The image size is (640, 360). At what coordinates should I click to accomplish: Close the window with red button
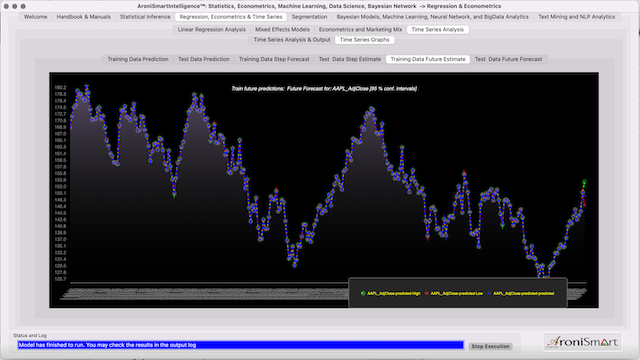6,6
